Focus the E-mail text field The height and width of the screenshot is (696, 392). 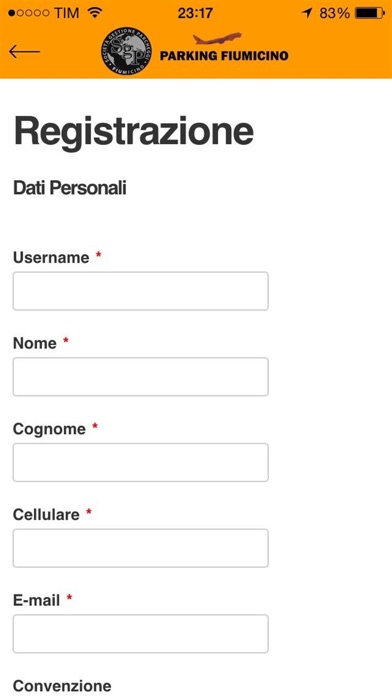point(140,633)
